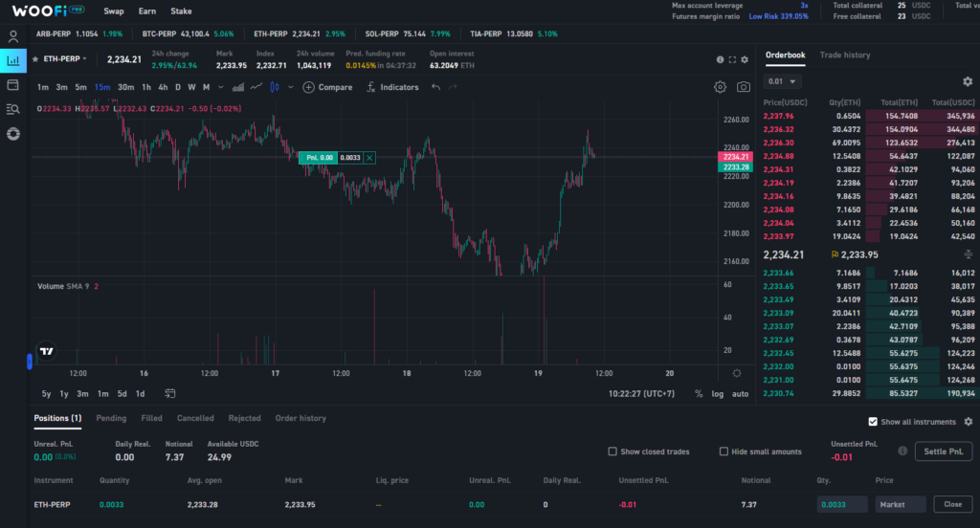Switch to Trade history tab
Image resolution: width=980 pixels, height=528 pixels.
[x=845, y=55]
